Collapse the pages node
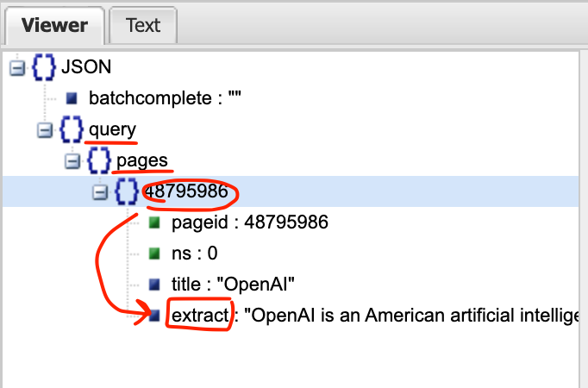 (x=72, y=161)
